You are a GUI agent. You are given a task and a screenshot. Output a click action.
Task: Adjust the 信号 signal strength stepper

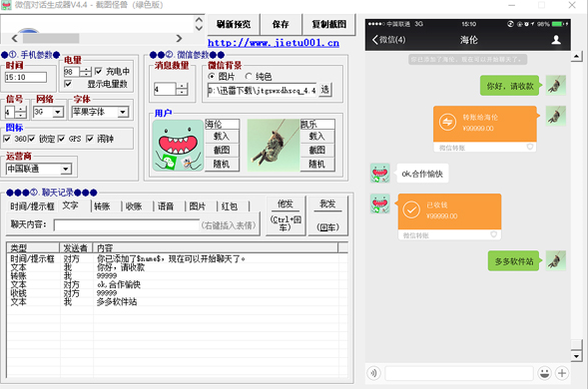point(21,112)
